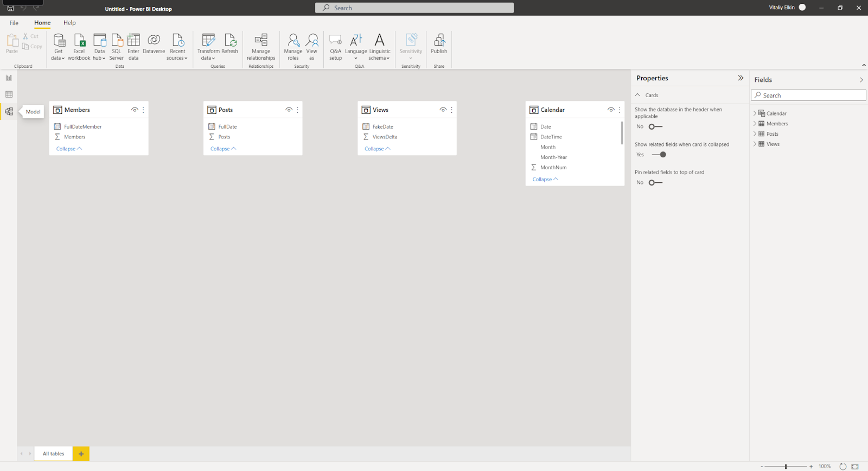Toggle Posts table visibility eye
868x471 pixels.
click(289, 110)
